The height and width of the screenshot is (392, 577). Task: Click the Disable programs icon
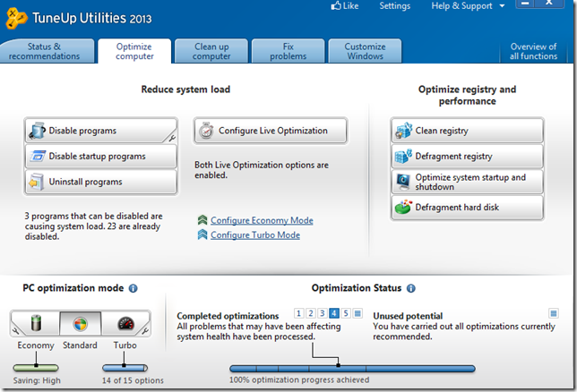37,131
